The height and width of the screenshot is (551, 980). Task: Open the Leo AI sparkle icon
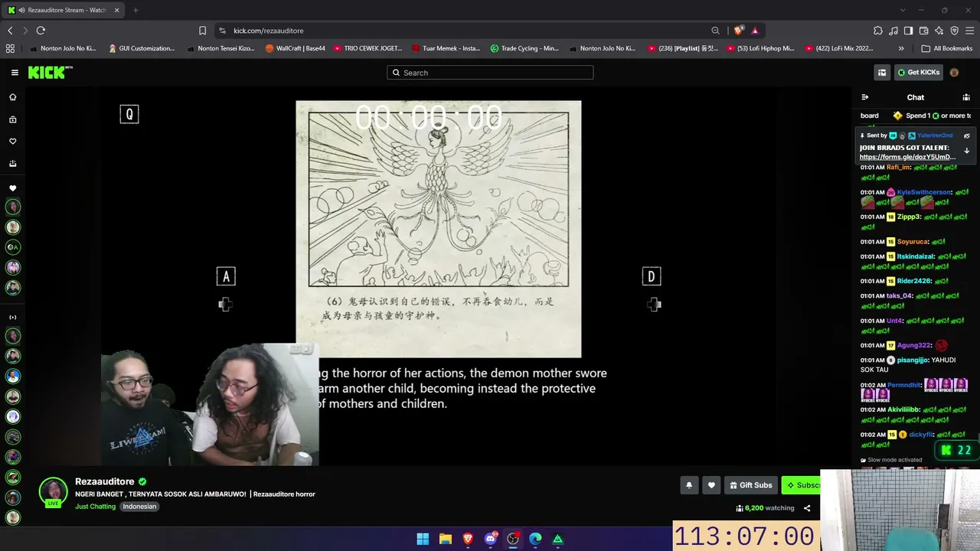[x=939, y=31]
